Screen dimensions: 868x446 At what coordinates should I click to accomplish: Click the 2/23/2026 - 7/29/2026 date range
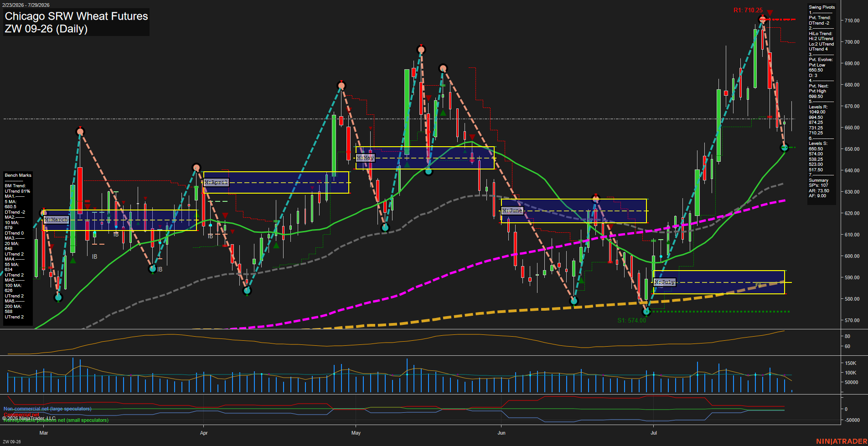tap(26, 5)
